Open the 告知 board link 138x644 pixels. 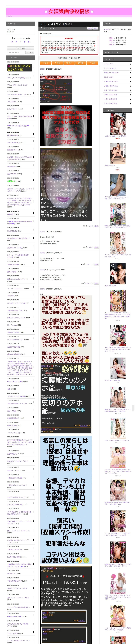pyautogui.click(x=111, y=45)
